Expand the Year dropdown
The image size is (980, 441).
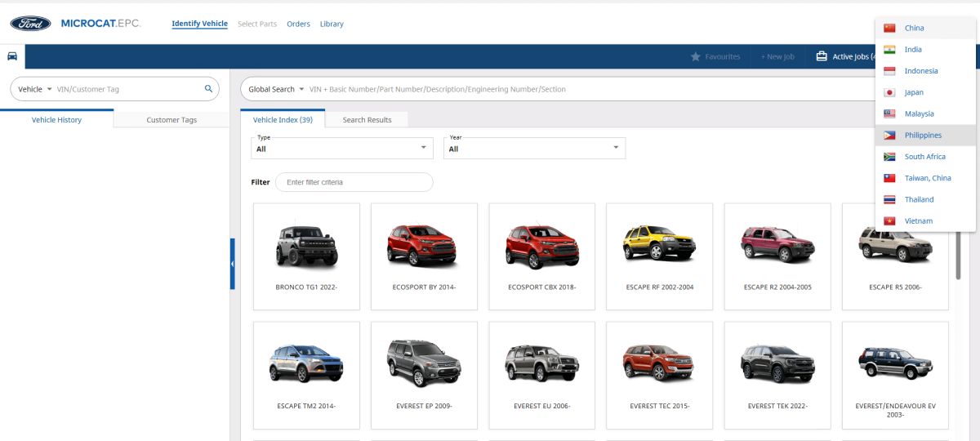click(x=534, y=148)
